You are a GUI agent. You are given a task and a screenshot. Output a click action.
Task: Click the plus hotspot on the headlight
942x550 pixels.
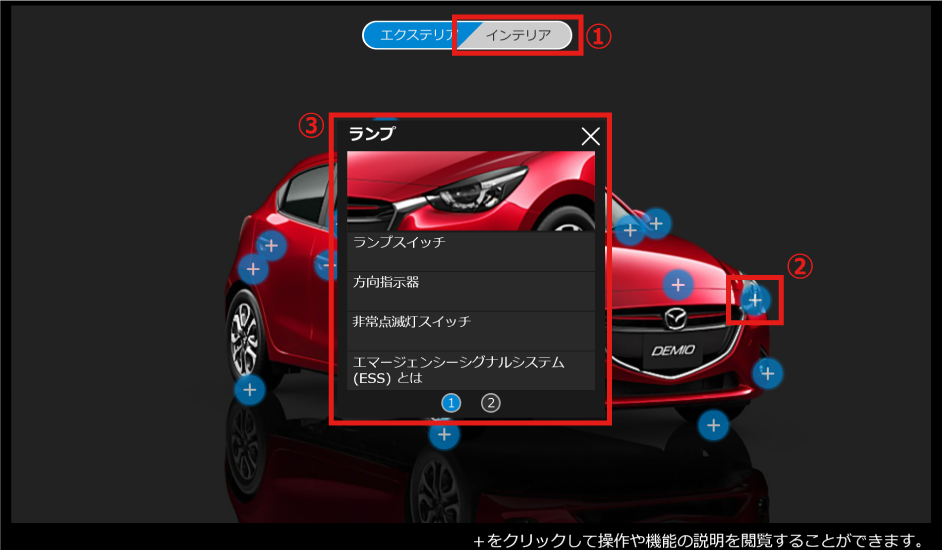[x=755, y=299]
